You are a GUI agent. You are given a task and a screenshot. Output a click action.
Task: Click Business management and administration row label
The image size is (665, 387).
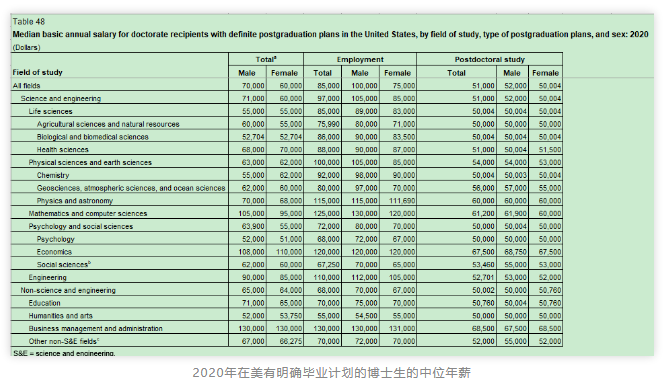coord(95,328)
